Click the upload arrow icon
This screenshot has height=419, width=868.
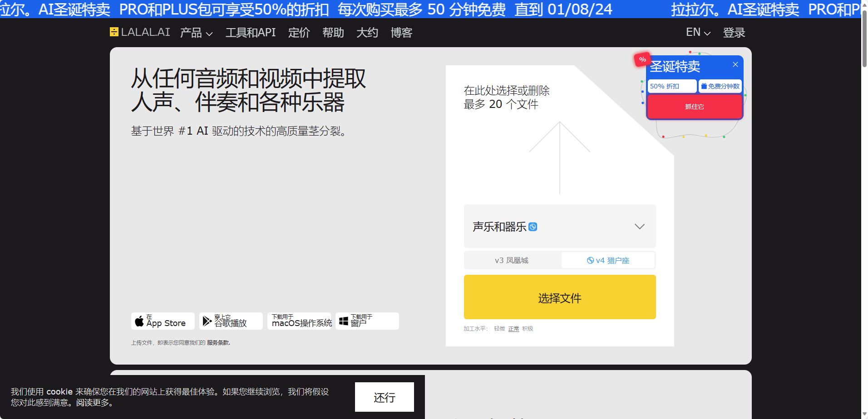point(560,157)
